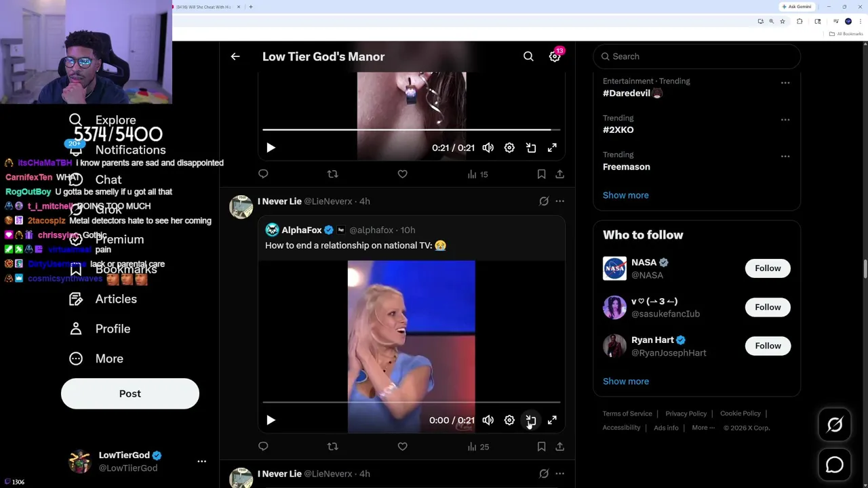This screenshot has width=868, height=488.
Task: Open a new browser tab
Action: [251, 7]
